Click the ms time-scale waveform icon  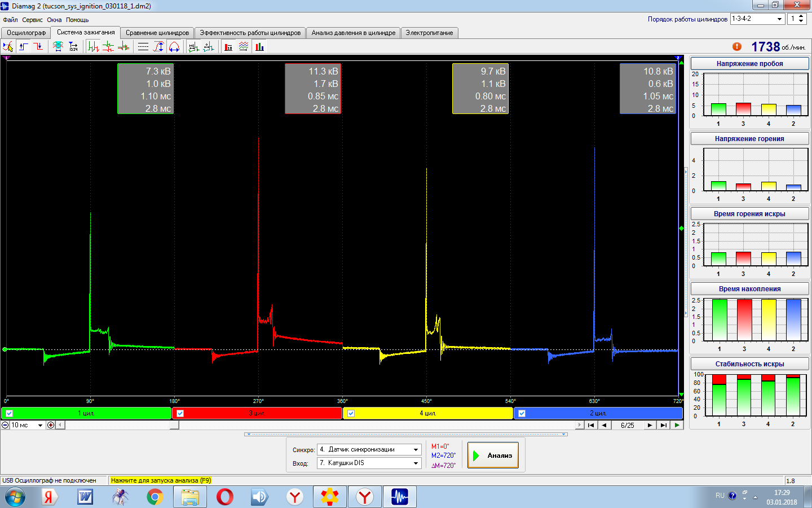coord(193,47)
